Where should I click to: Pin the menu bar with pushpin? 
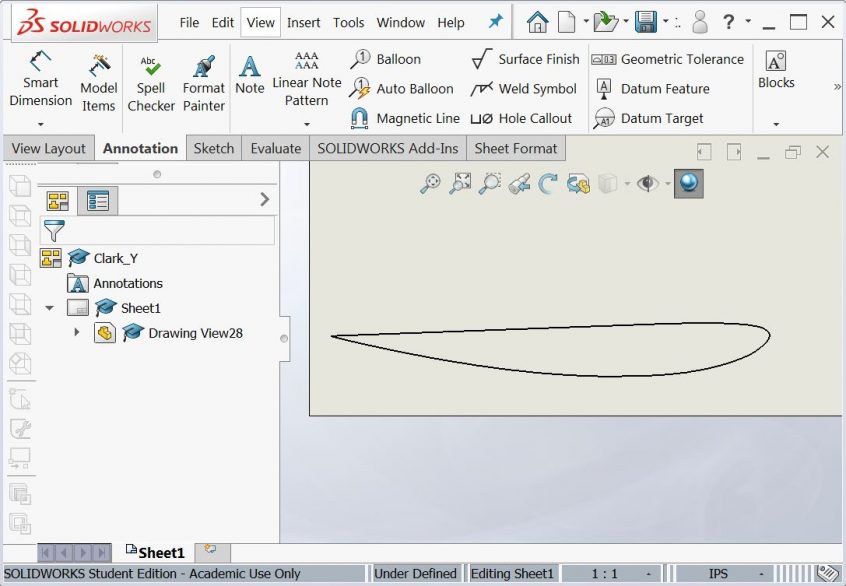pyautogui.click(x=495, y=22)
